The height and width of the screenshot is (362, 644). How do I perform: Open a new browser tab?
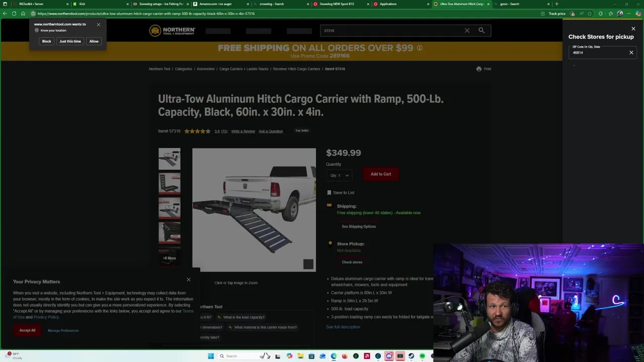(556, 4)
